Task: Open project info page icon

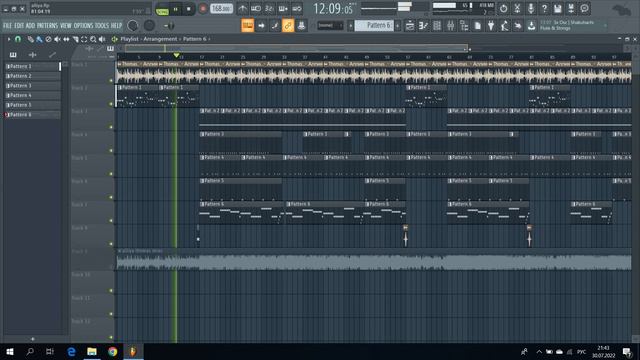Action: pos(478,26)
